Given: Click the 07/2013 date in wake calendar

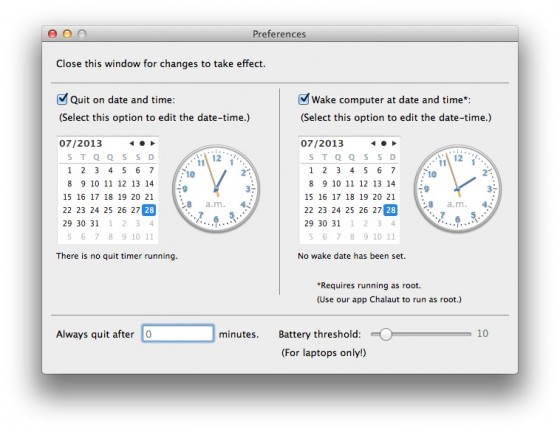Looking at the screenshot, I should (322, 144).
